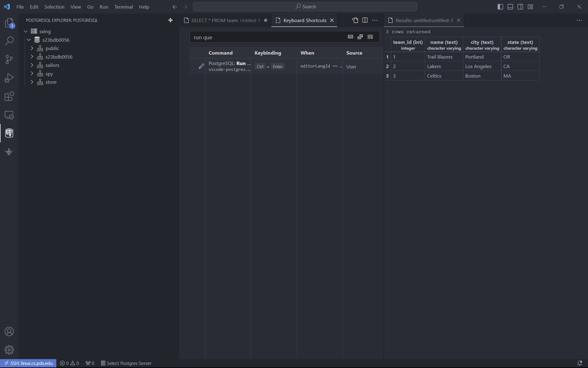Screen dimensions: 588x368
Task: Clear keybindings search input icon
Action: click(x=370, y=37)
